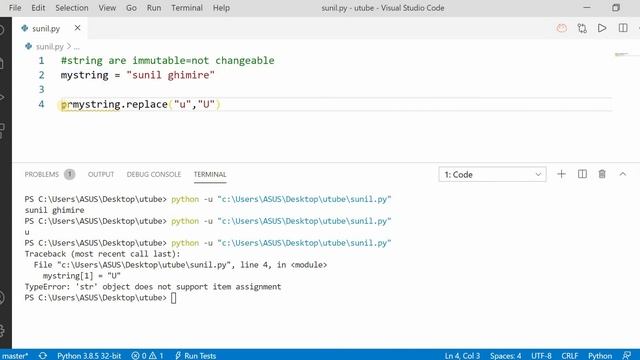640x360 pixels.
Task: Open the feedback icon in status bar
Action: [627, 356]
